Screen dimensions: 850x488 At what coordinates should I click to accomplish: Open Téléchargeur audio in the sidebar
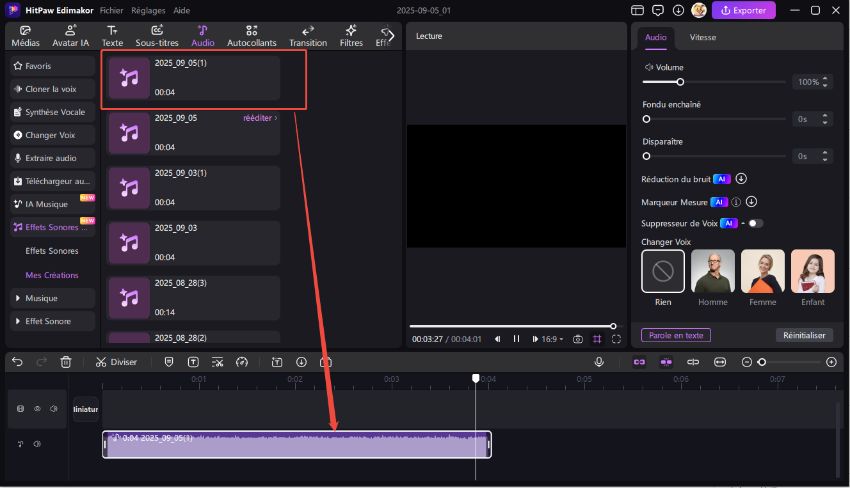coord(53,181)
